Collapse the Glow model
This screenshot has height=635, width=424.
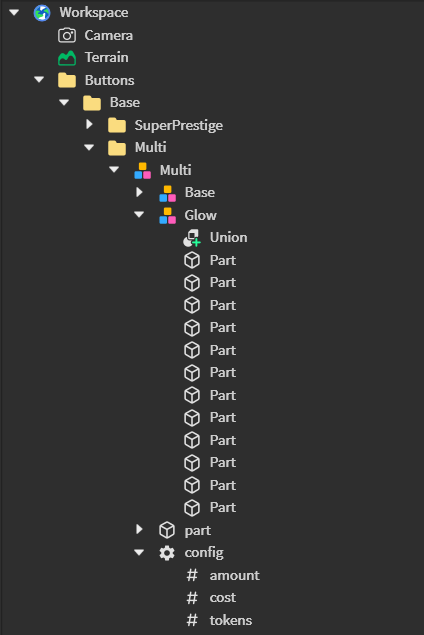139,215
